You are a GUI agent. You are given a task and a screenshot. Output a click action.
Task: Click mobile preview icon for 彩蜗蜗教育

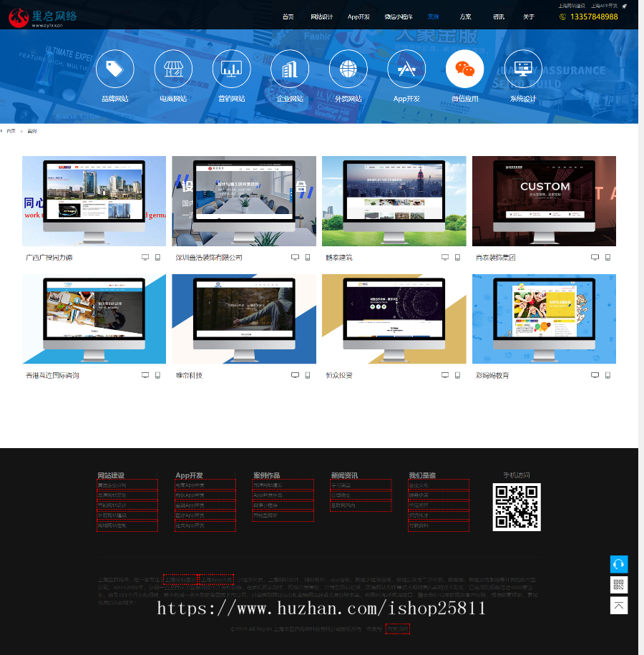(x=608, y=375)
